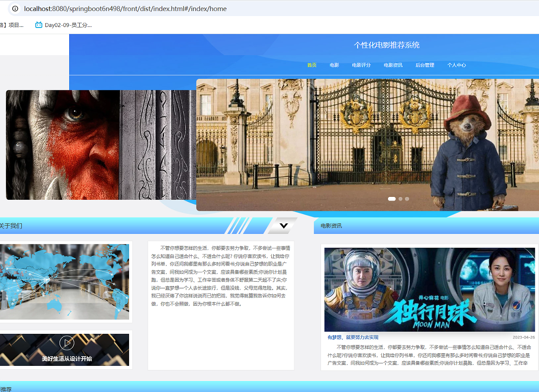Viewport: 539px width, 392px height.
Task: Click the about-us paragraph beginning 不管你想要怎样的生活
Action: 221,276
